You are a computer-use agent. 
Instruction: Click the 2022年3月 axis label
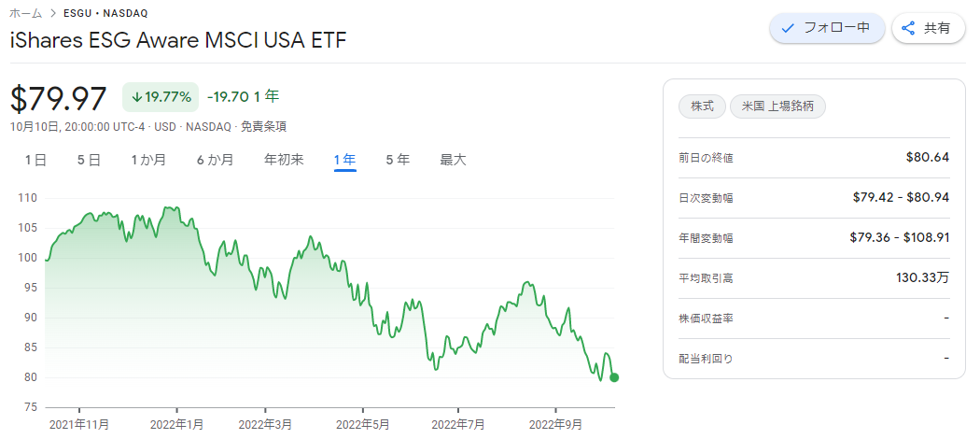point(266,425)
